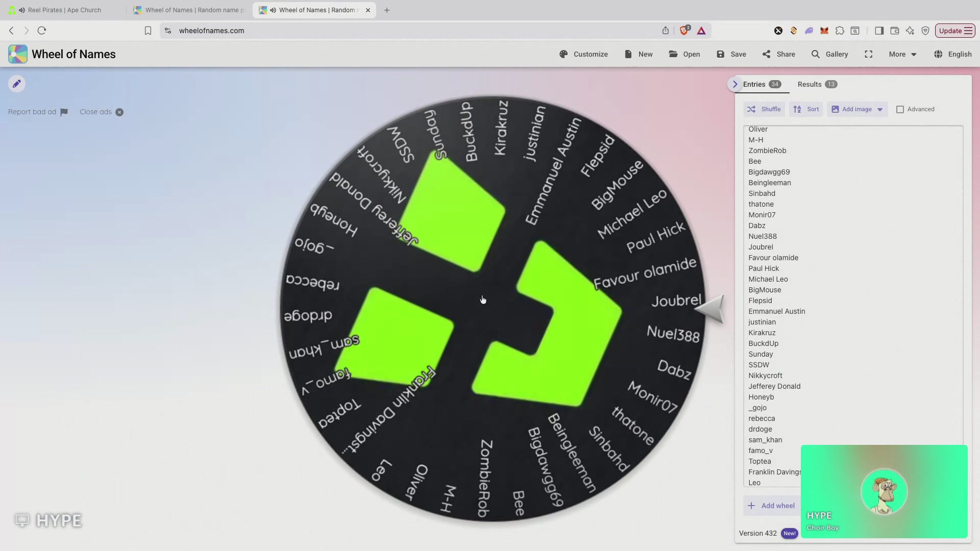
Task: Spin the wheel by clicking its center
Action: (x=493, y=309)
